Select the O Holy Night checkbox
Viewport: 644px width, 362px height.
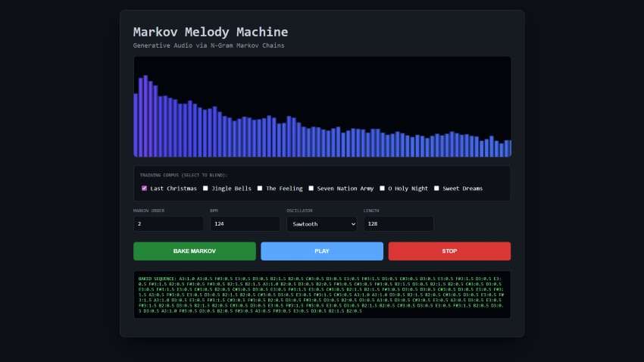(382, 188)
